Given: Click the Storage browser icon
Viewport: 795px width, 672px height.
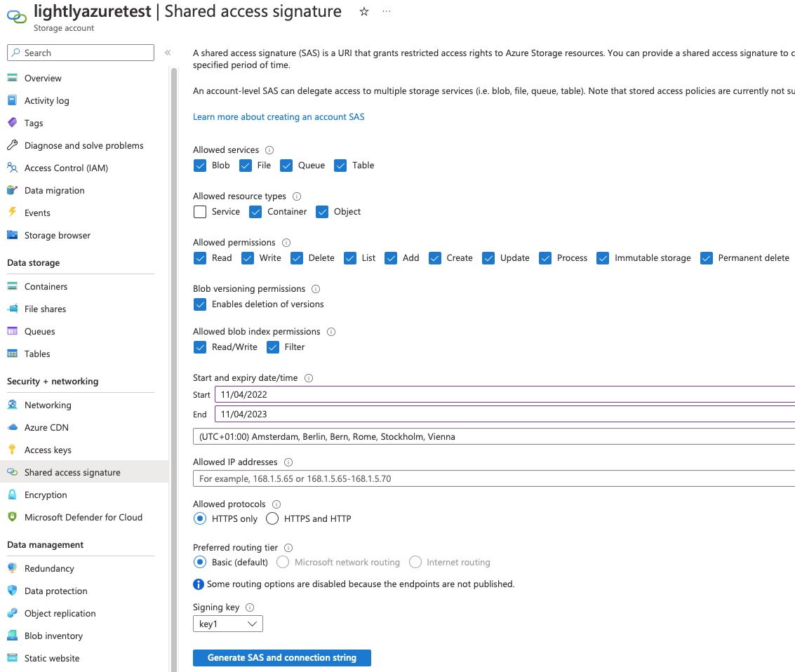Looking at the screenshot, I should coord(12,235).
